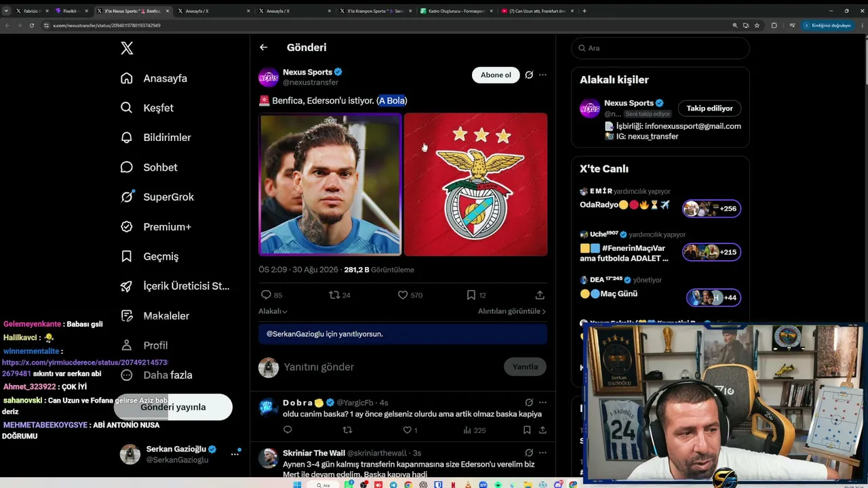Like the post with 570 likes
868x488 pixels.
click(x=410, y=295)
